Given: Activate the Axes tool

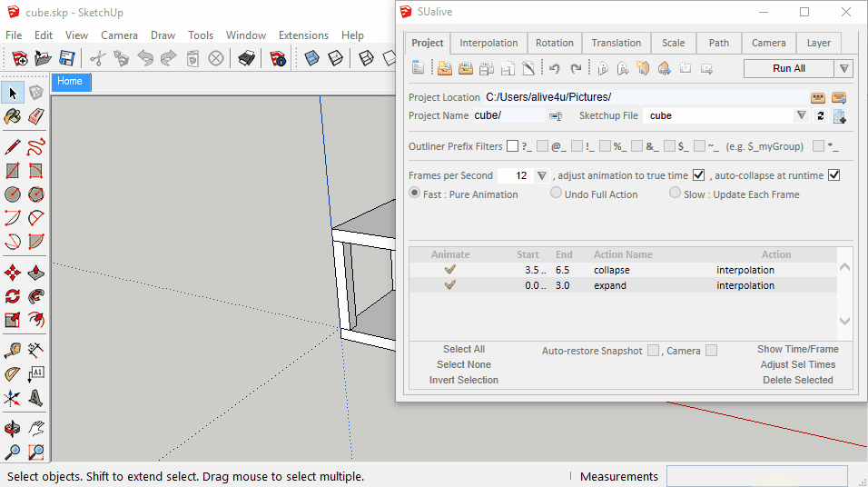Looking at the screenshot, I should (x=13, y=398).
